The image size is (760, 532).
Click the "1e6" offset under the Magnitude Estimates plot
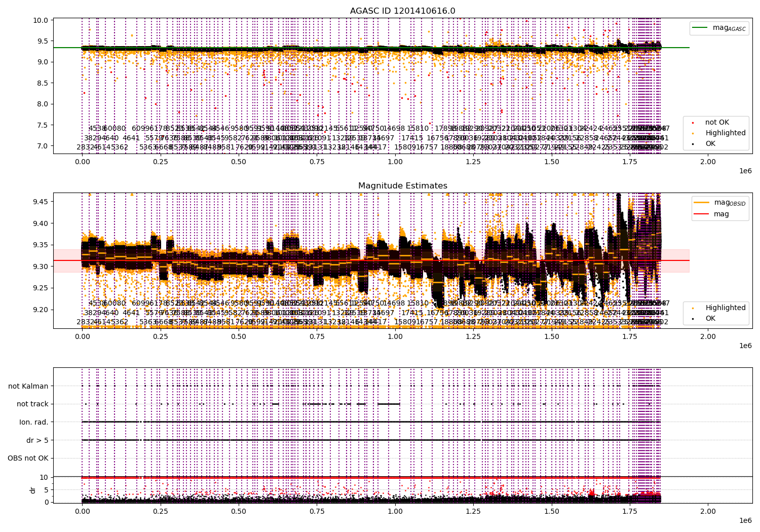tap(745, 346)
